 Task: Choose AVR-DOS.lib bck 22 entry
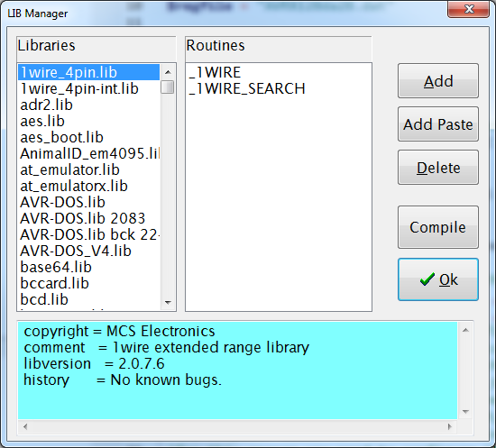(x=89, y=234)
